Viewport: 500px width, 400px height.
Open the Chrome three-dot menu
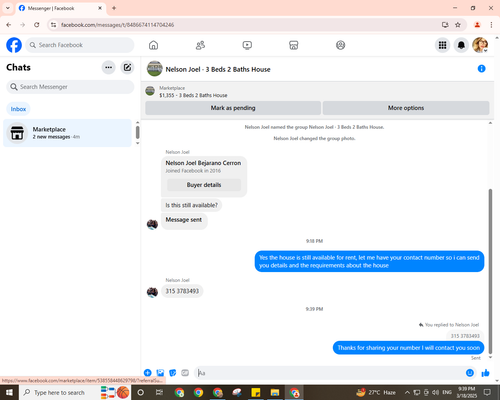pos(491,25)
